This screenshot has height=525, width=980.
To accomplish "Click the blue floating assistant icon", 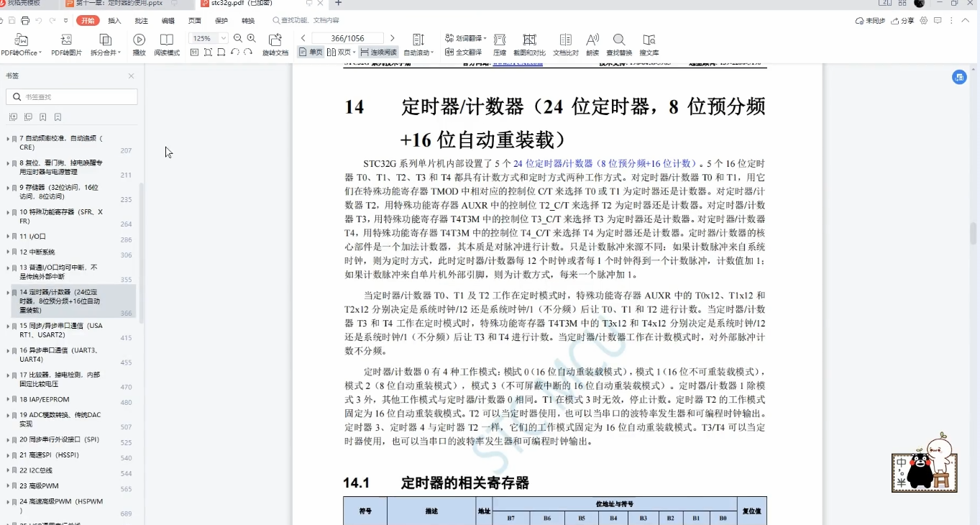I will pyautogui.click(x=959, y=78).
